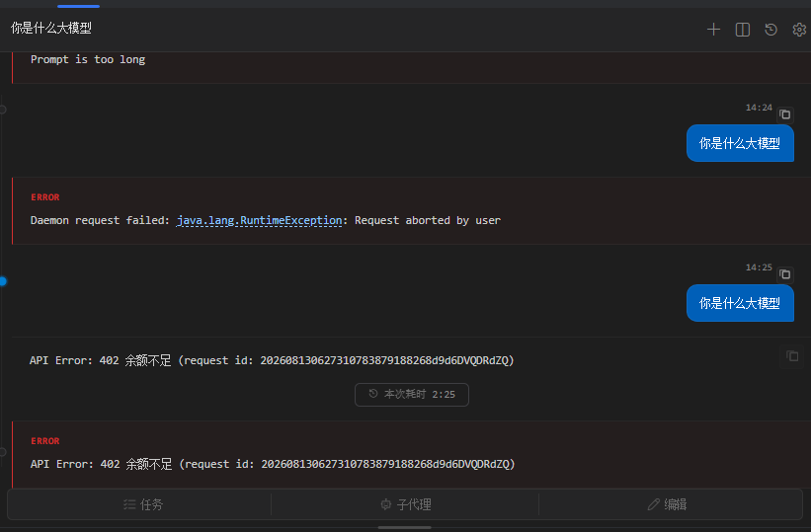Open settings gear icon

(x=799, y=30)
